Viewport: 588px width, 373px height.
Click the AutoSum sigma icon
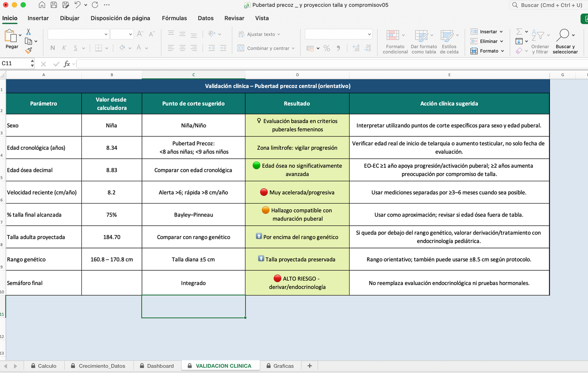click(519, 32)
